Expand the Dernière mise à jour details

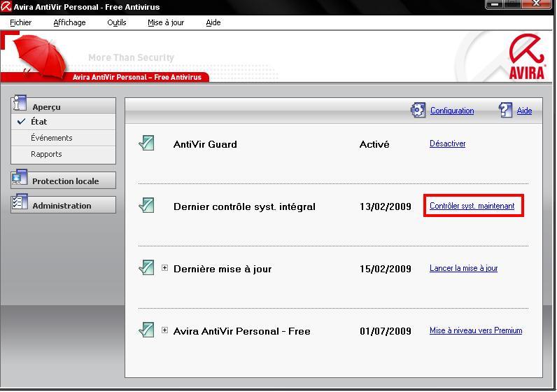165,268
